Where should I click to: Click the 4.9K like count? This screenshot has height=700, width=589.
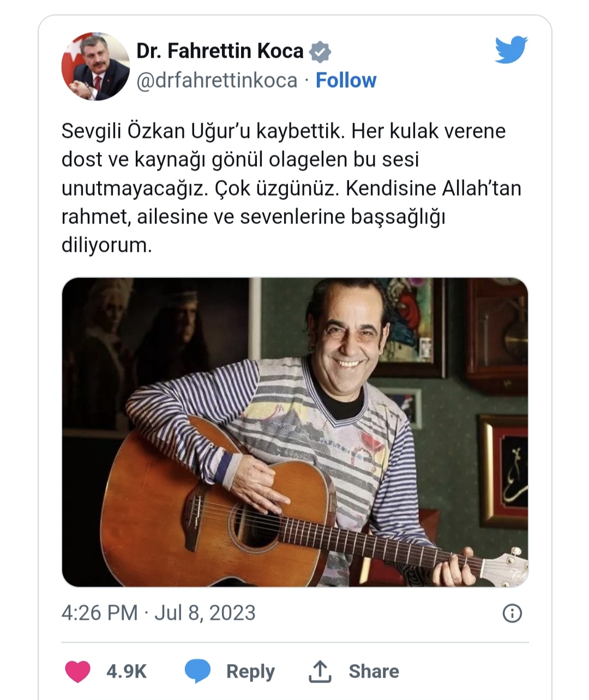point(125,671)
